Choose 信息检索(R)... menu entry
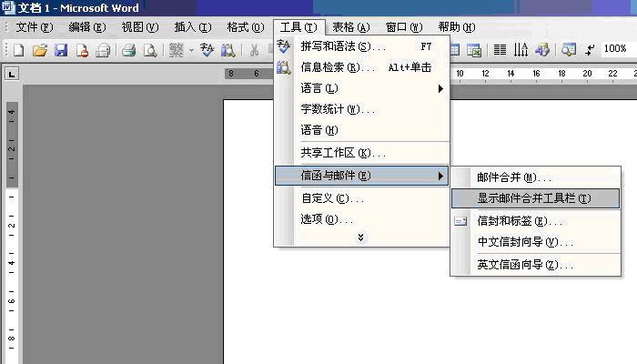The image size is (637, 364). coord(362,67)
